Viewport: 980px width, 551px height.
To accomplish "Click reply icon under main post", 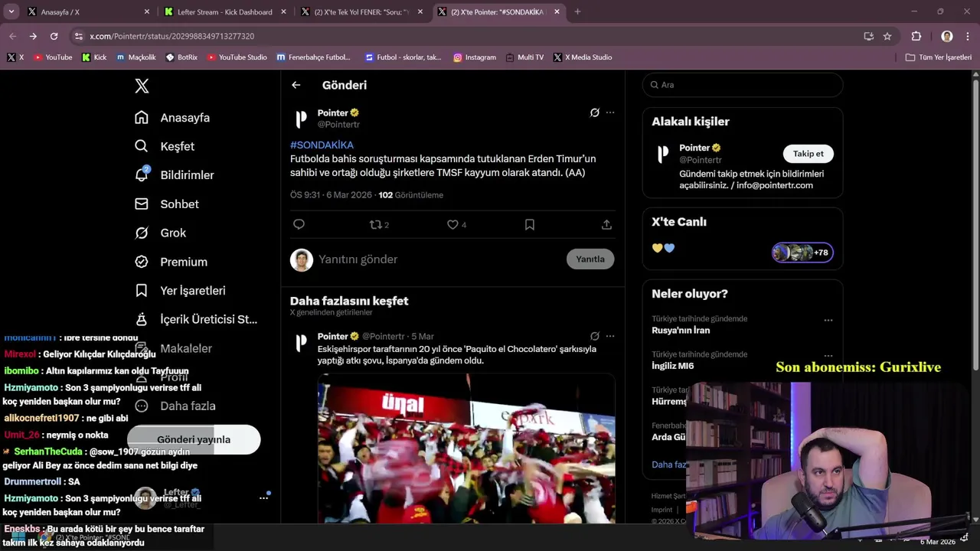I will [299, 224].
